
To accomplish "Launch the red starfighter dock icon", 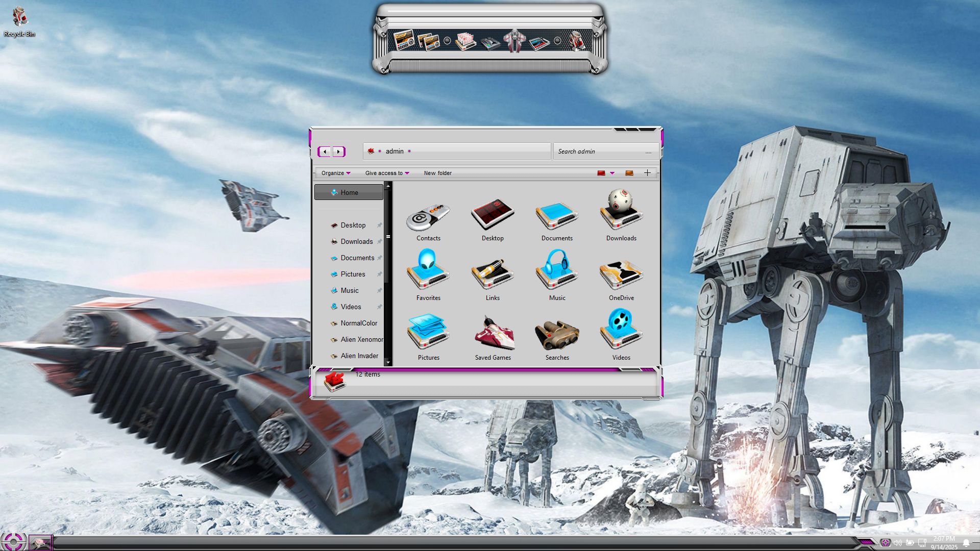I will coord(514,41).
